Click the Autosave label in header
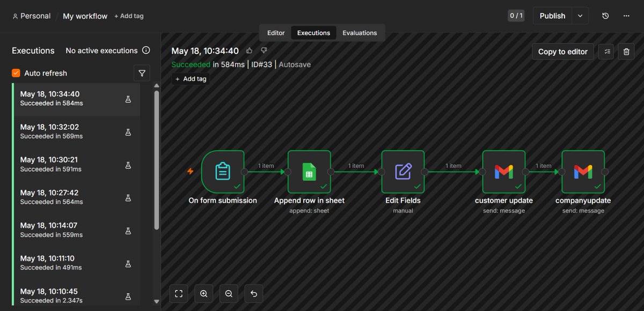Screen dimensions: 644x311 coord(295,64)
